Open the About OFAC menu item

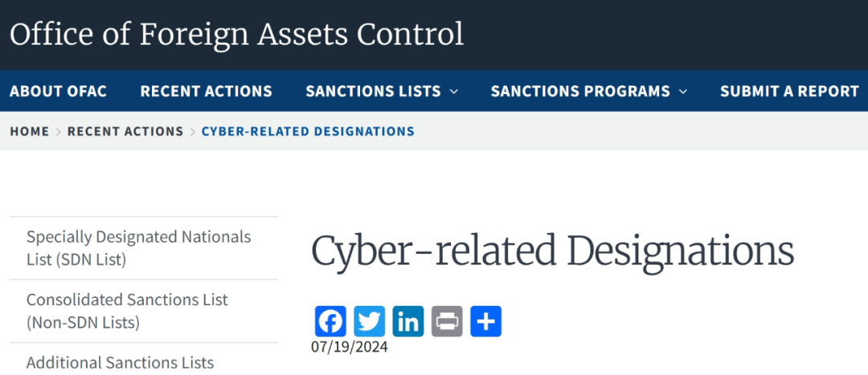point(58,92)
